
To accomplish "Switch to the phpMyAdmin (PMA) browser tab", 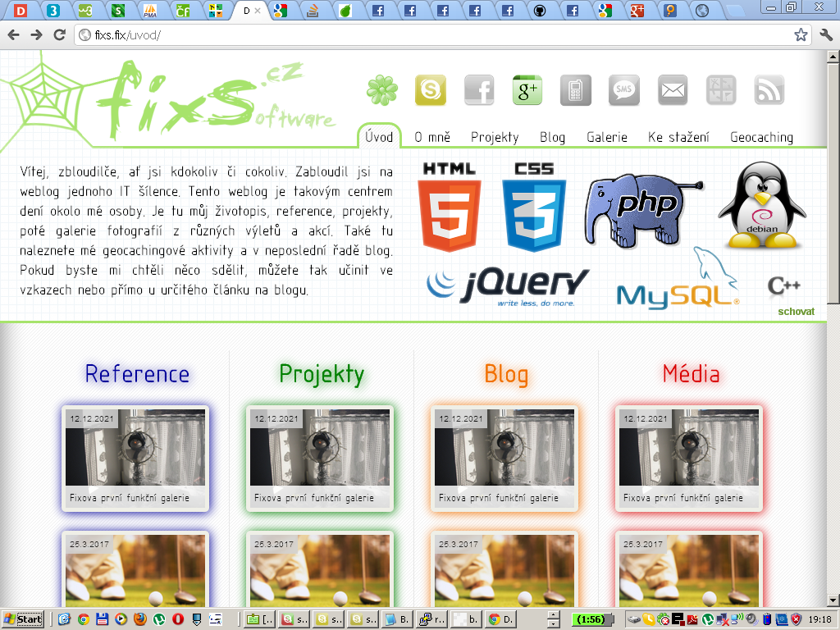I will click(x=150, y=10).
